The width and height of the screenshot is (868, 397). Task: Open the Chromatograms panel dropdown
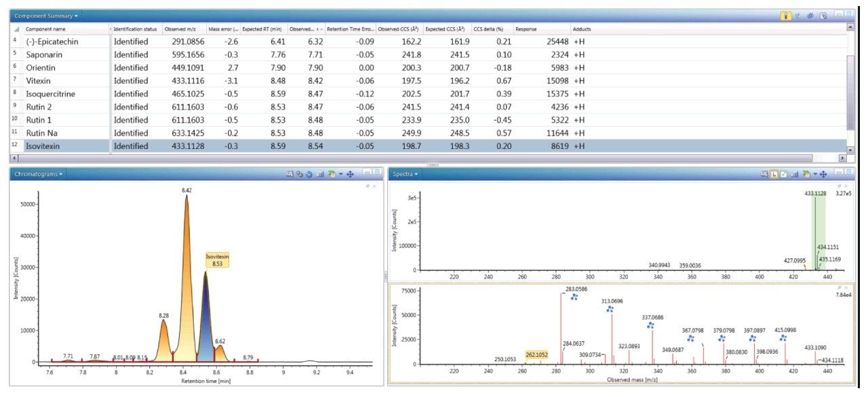tap(38, 174)
